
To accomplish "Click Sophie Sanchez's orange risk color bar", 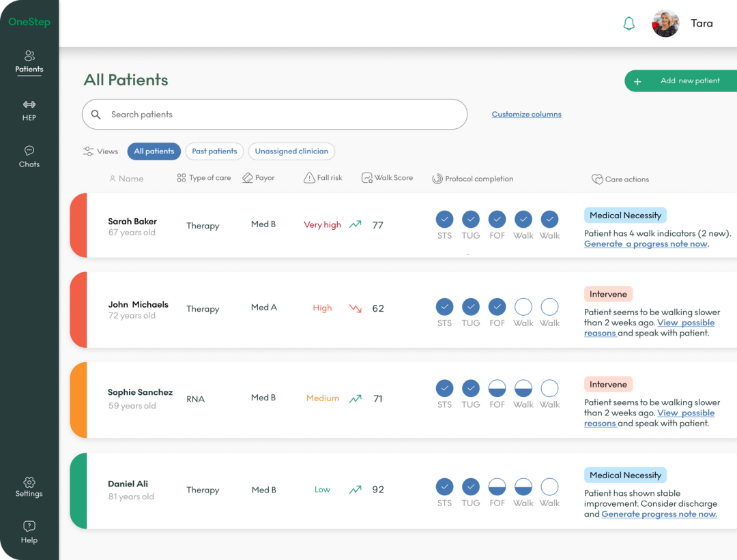I will click(78, 400).
